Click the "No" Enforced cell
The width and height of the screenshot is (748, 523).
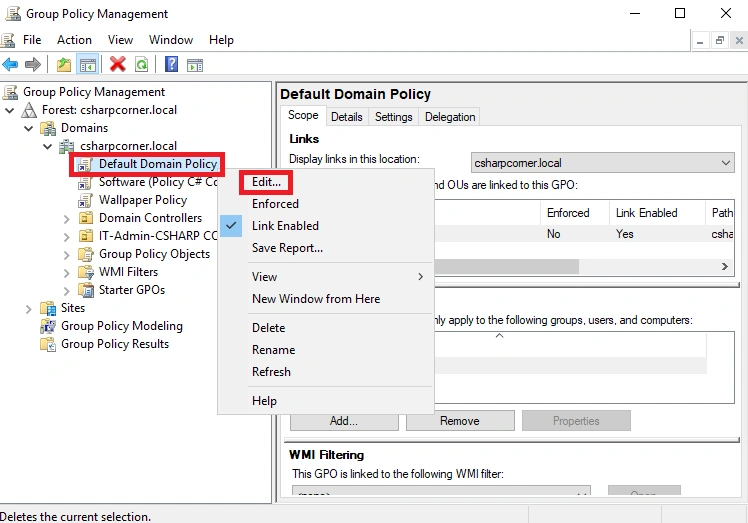553,234
